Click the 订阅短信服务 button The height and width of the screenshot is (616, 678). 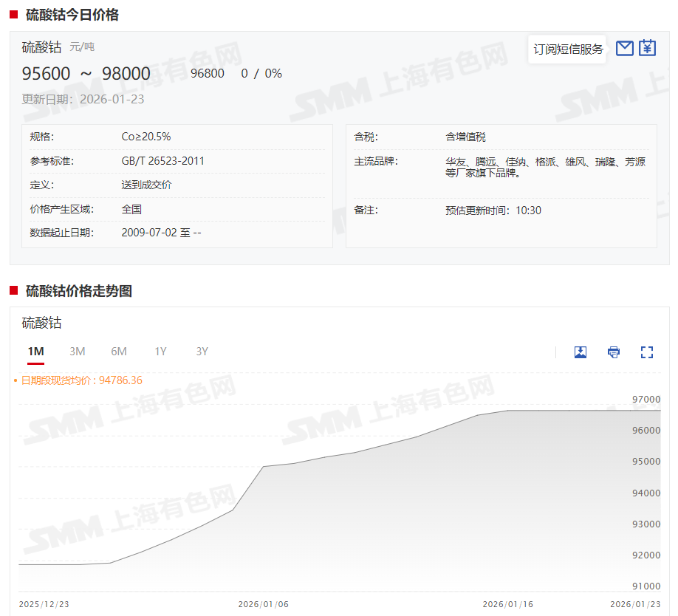point(568,49)
